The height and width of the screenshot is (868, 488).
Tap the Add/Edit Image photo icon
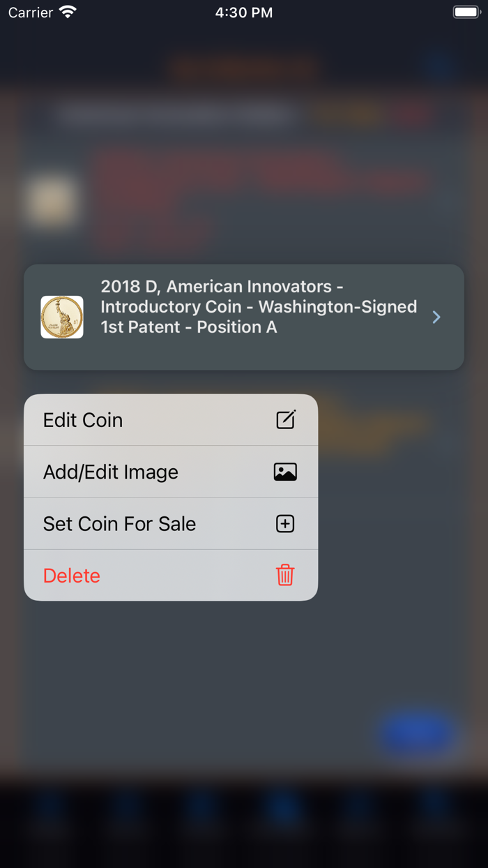pyautogui.click(x=285, y=472)
